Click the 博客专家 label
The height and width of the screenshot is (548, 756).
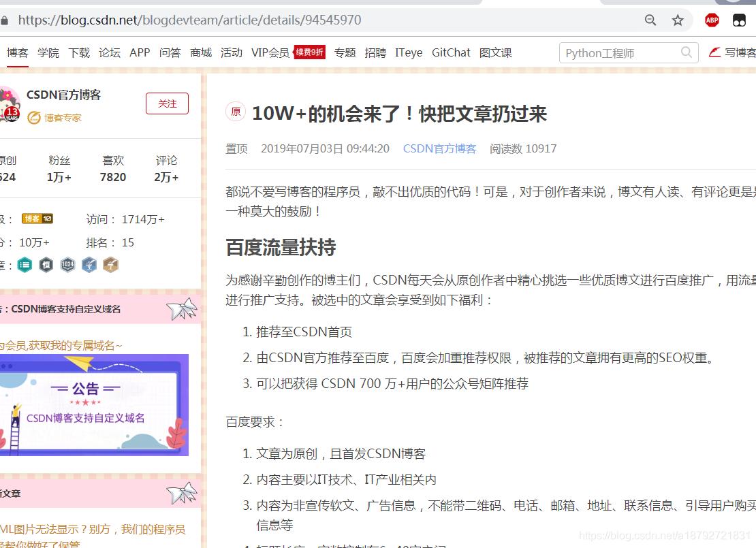[x=63, y=118]
